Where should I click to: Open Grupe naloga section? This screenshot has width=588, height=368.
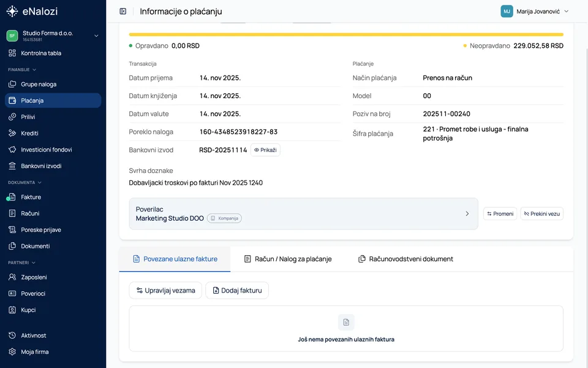(x=53, y=84)
